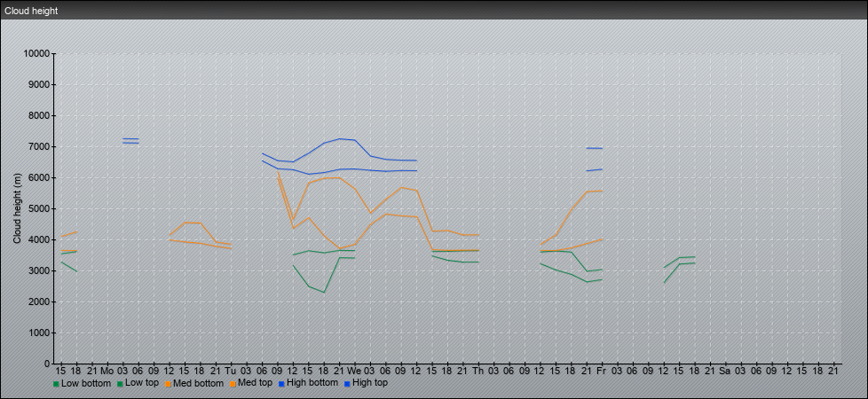
Task: Click the Mo day label on x-axis
Action: [107, 372]
